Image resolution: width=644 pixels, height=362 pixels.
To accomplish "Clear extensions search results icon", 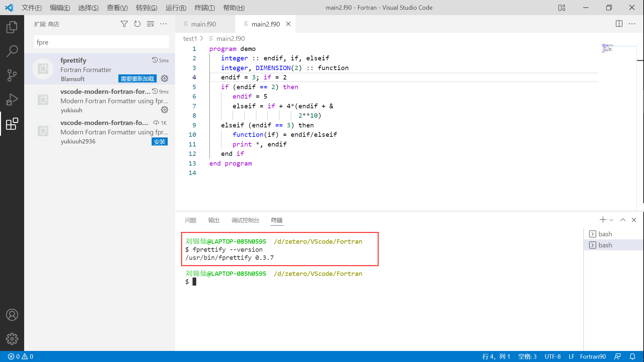I will tap(150, 24).
